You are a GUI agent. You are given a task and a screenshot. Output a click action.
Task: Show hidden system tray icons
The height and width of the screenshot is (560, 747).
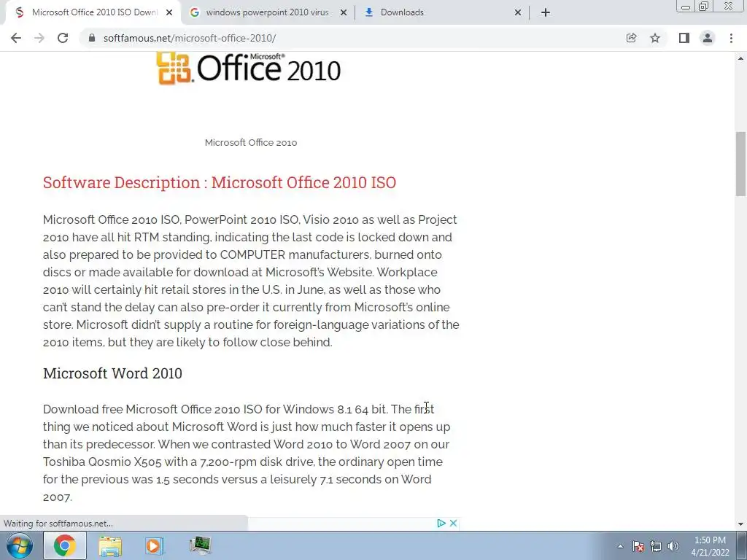click(x=620, y=546)
